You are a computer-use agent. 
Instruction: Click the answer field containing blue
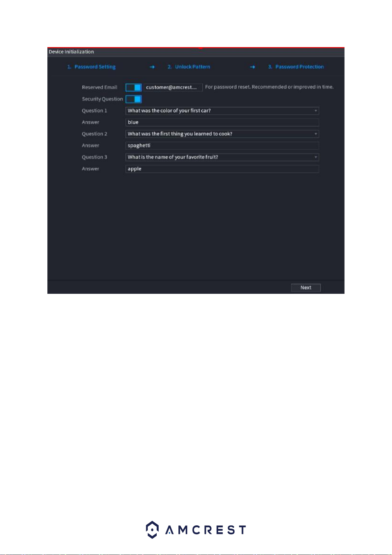point(222,122)
